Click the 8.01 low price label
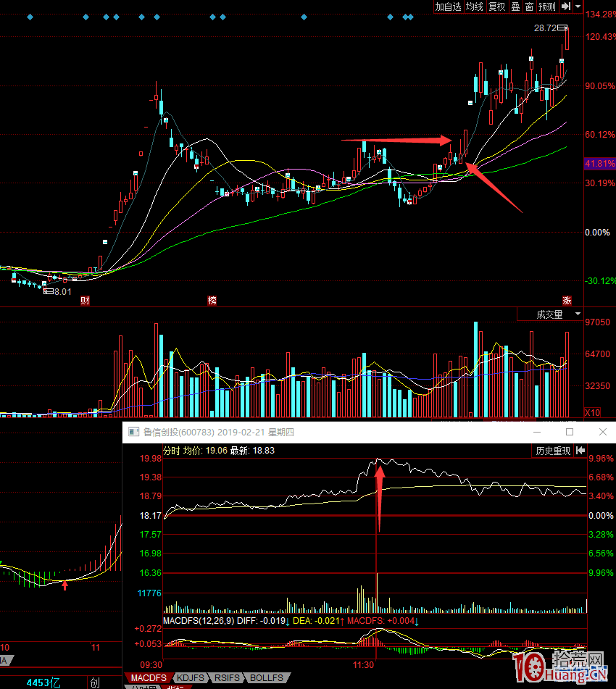This screenshot has width=616, height=689. pyautogui.click(x=63, y=292)
